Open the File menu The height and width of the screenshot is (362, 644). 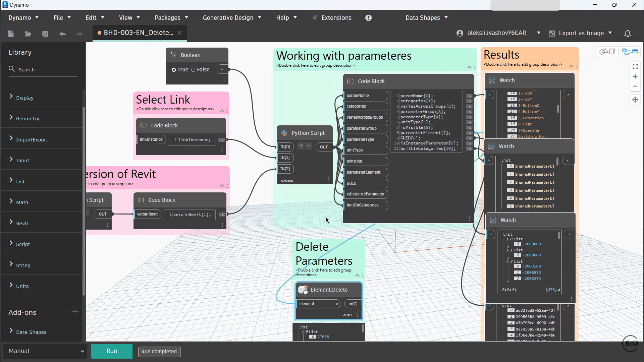[x=62, y=18]
